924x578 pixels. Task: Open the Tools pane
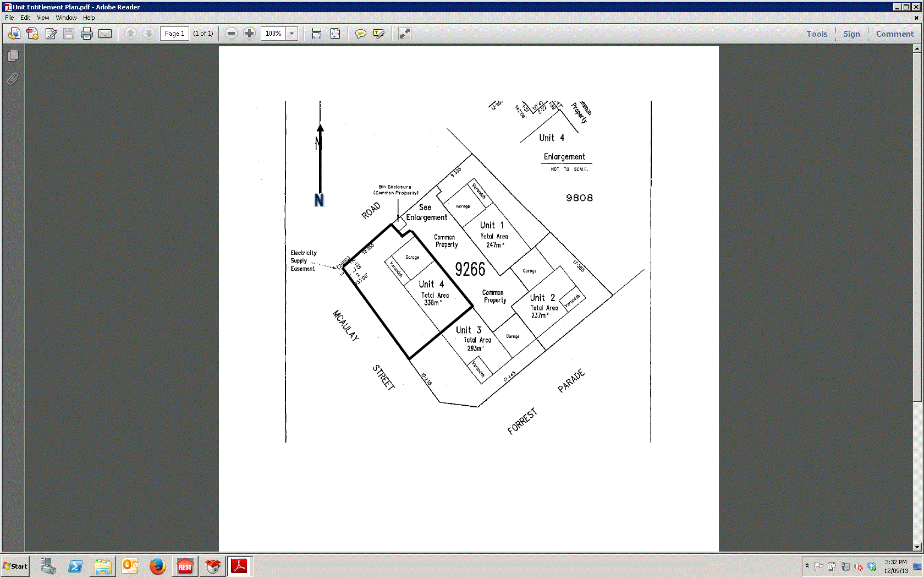[x=817, y=34]
